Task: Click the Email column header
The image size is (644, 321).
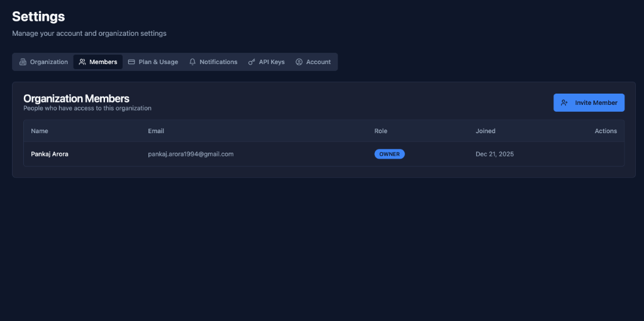Action: point(156,131)
